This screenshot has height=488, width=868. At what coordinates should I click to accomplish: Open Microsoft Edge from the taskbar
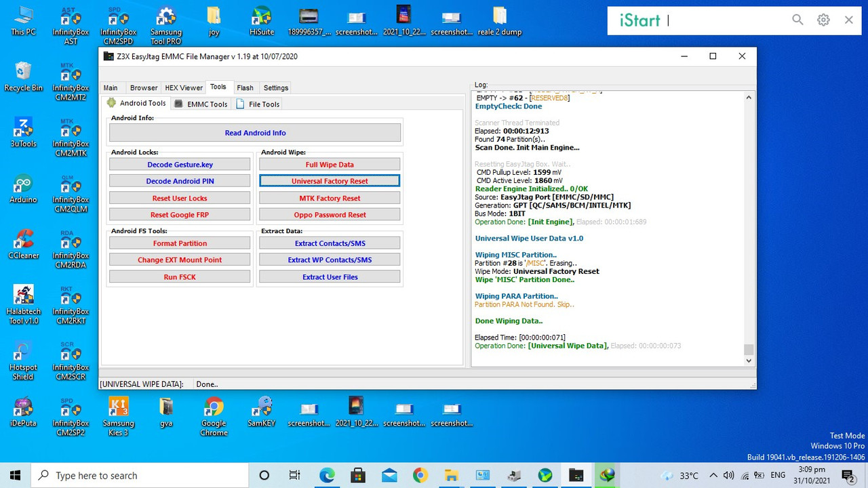[327, 475]
